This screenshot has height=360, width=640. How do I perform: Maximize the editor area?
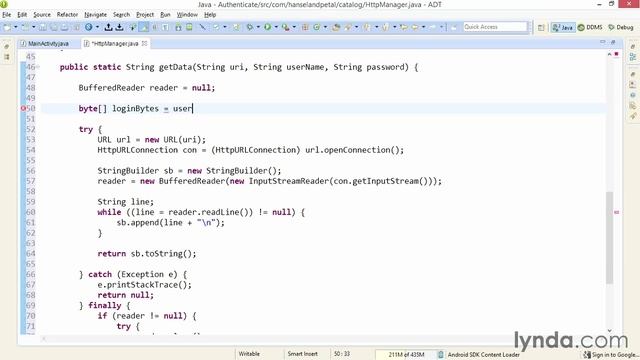coord(613,42)
